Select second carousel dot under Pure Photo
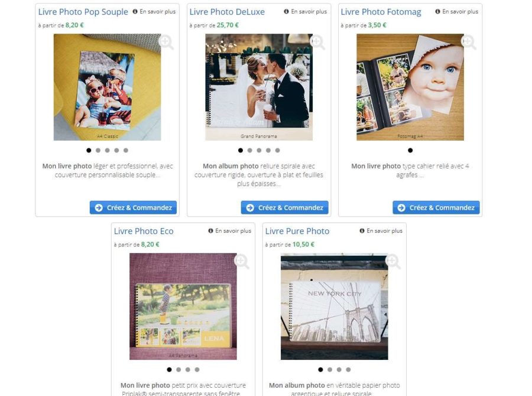This screenshot has height=396, width=532. [x=330, y=369]
